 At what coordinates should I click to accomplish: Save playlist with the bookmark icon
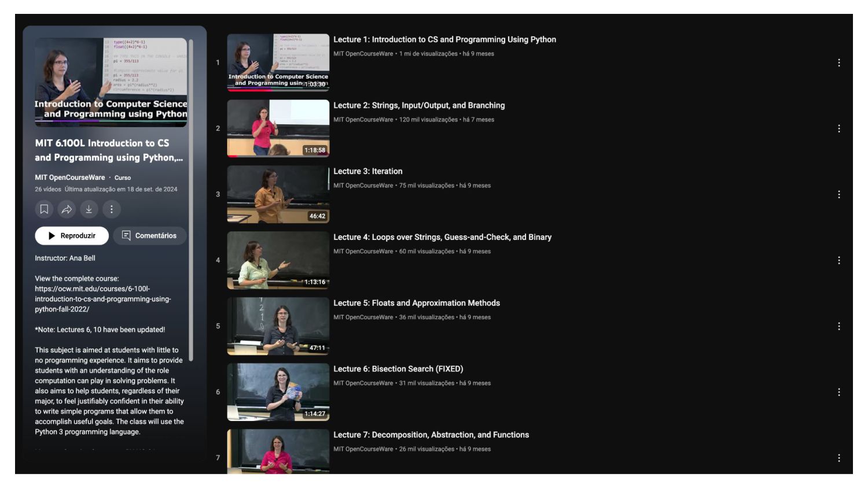(x=44, y=209)
